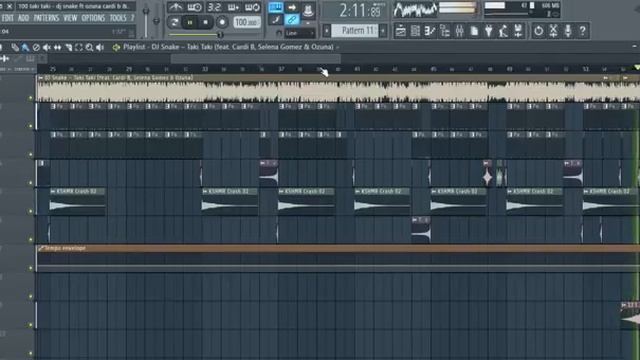Mute the Tempo envelope track
This screenshot has width=640, height=360.
31,268
